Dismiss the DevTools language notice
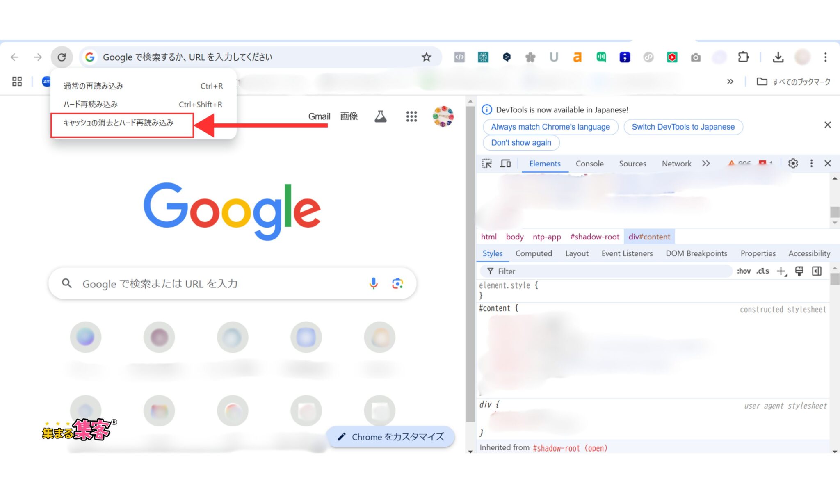 pyautogui.click(x=828, y=125)
